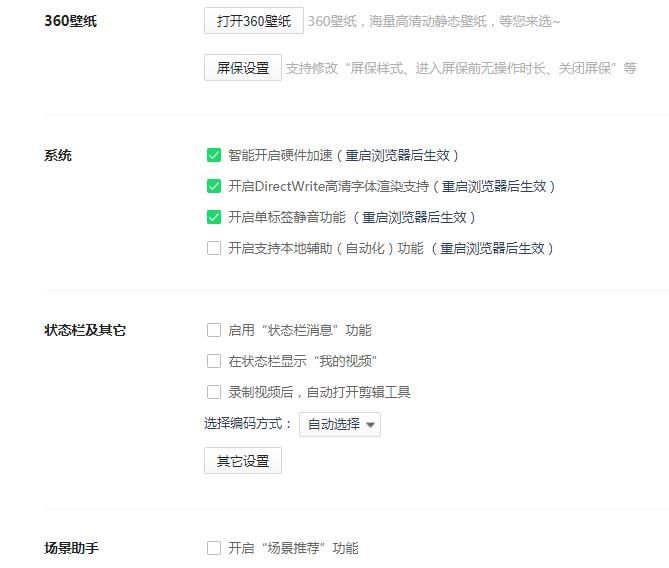Tick 录制视频后，自动打开剪辑工具 checkbox
The image size is (669, 568).
point(214,392)
